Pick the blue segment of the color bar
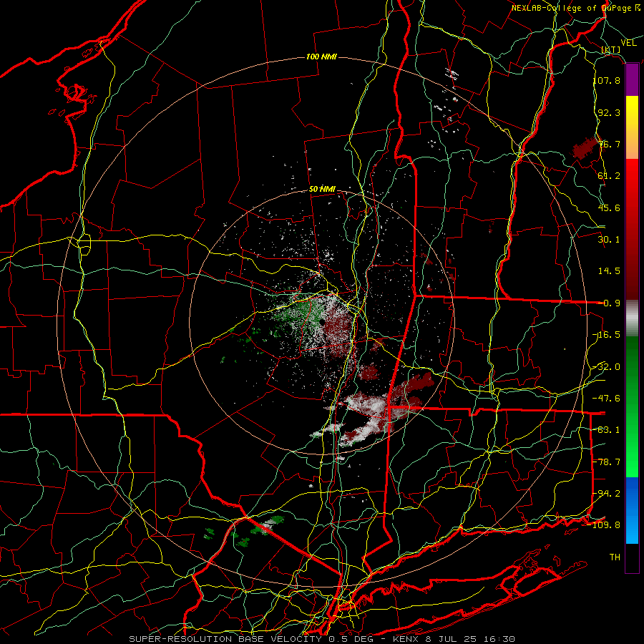This screenshot has height=644, width=644. (632, 510)
